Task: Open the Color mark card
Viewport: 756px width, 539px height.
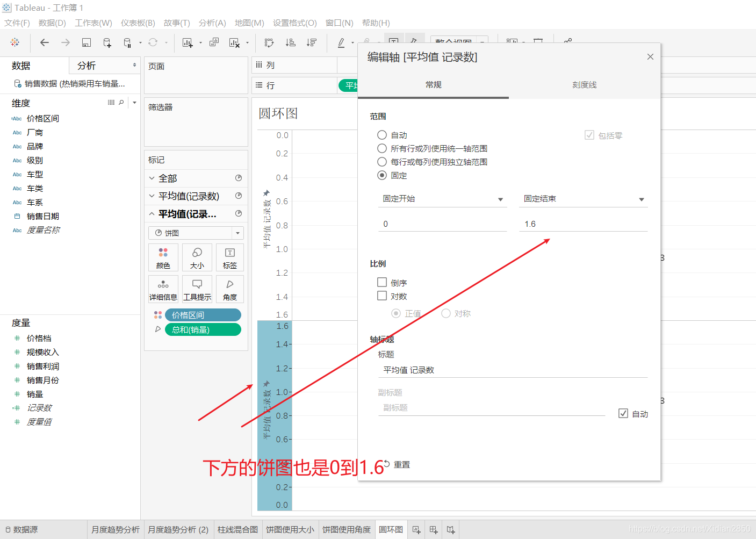Action: click(x=163, y=257)
